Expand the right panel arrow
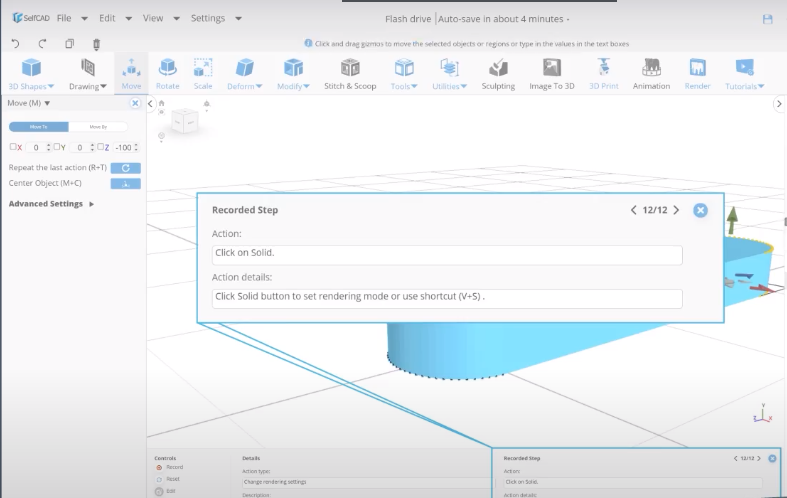Viewport: 787px width, 498px height. tap(778, 104)
